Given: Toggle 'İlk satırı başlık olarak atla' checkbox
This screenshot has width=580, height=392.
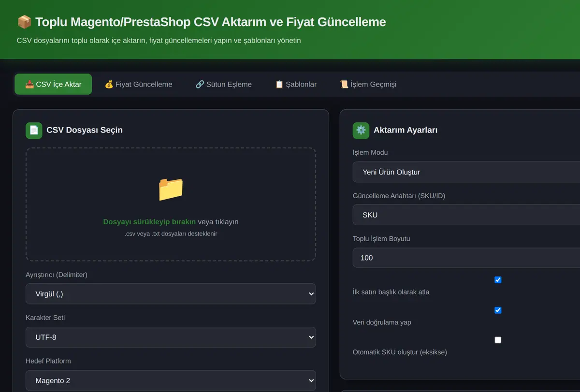Looking at the screenshot, I should tap(498, 280).
